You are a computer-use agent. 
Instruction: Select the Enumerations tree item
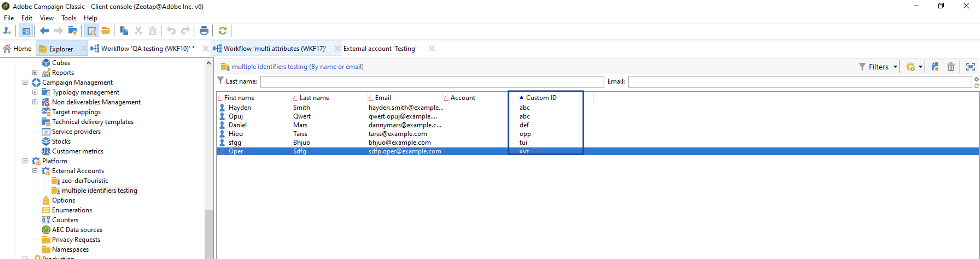[x=72, y=210]
